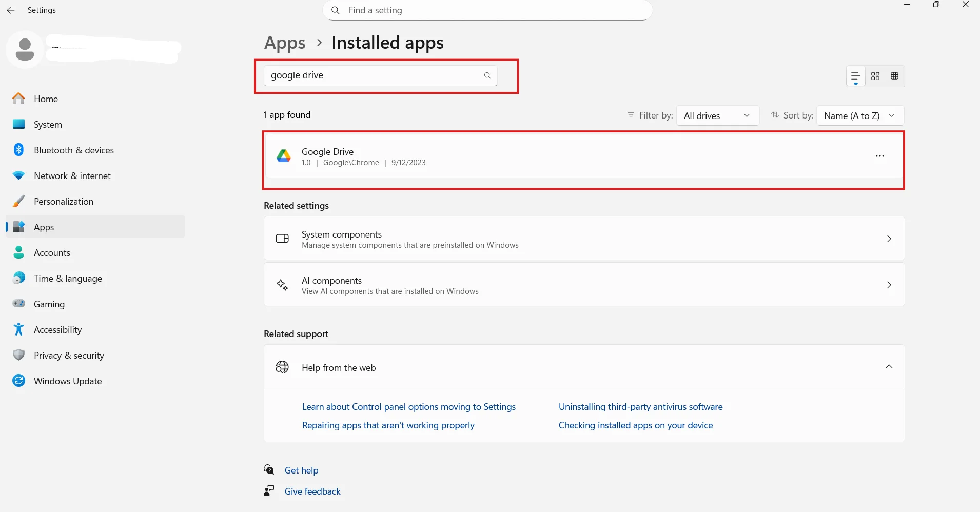980x512 pixels.
Task: Switch to table view layout
Action: tap(895, 76)
